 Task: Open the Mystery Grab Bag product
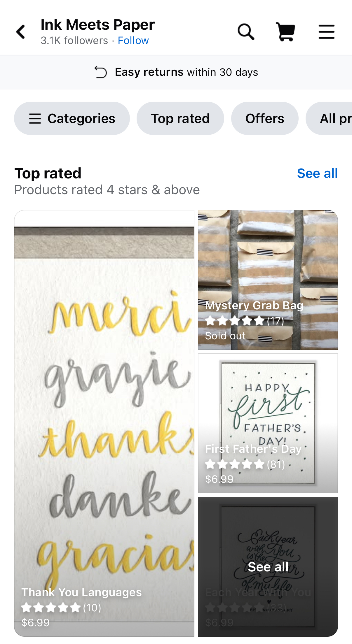pos(268,280)
